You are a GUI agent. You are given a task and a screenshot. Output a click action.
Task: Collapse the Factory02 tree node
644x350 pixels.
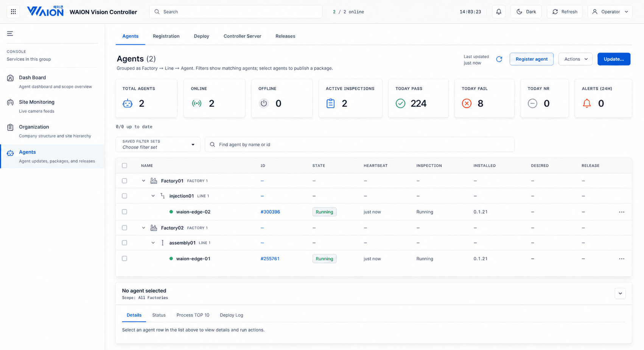click(143, 228)
